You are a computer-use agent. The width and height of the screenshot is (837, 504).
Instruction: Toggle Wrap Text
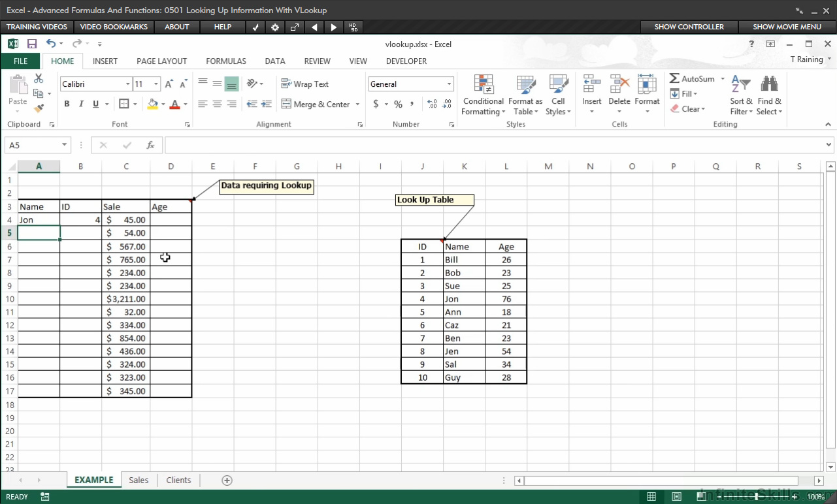[x=304, y=84]
